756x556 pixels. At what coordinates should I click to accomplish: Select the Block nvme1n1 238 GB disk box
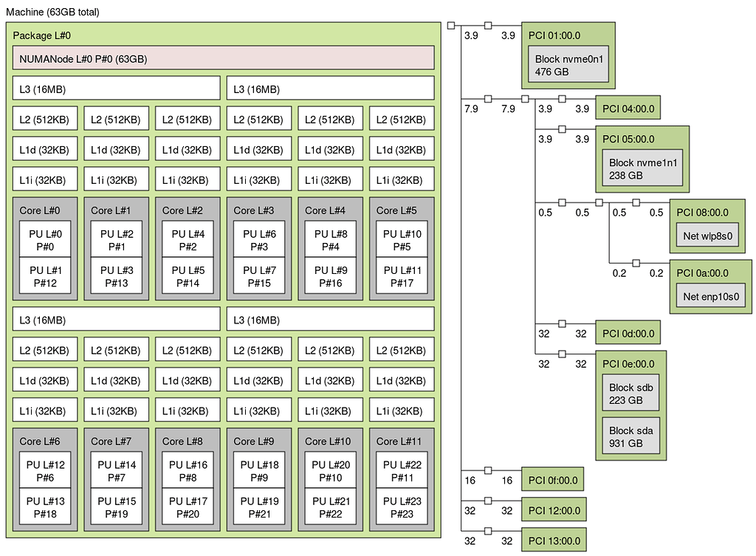coord(642,168)
